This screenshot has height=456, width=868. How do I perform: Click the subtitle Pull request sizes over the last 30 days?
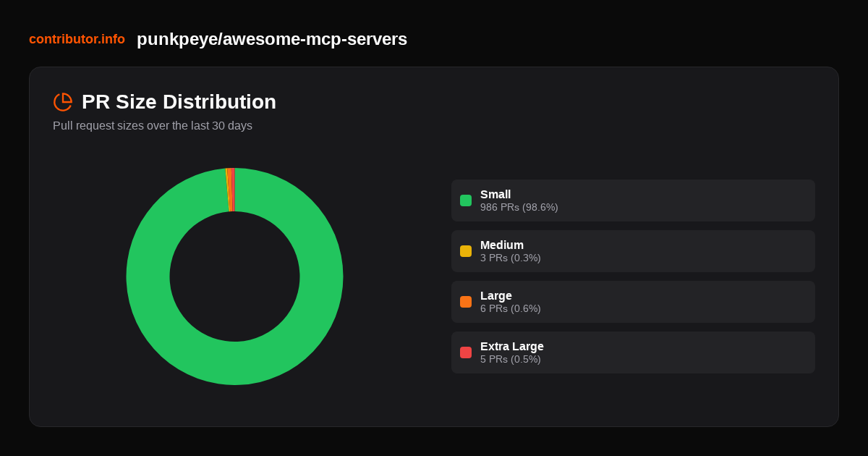coord(153,125)
